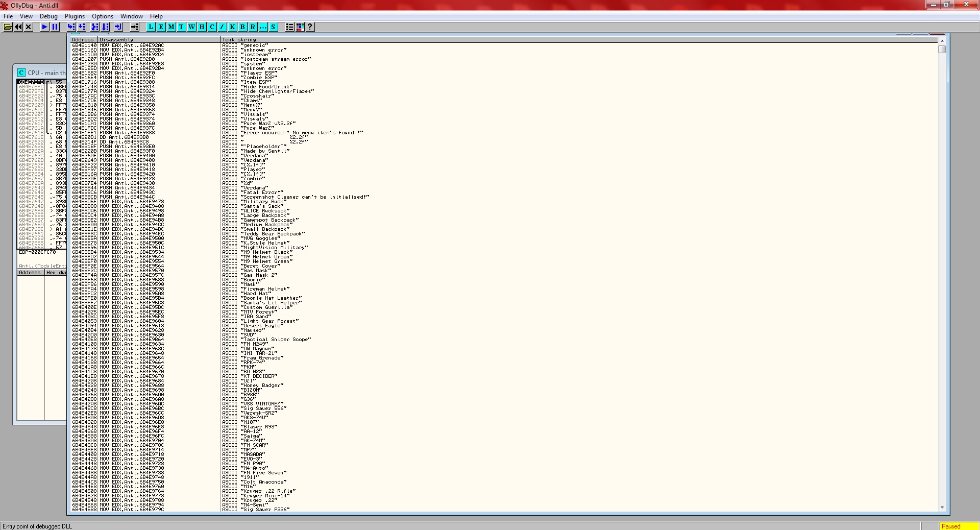980x530 pixels.
Task: Restart the program with the rewind icon
Action: pos(18,27)
